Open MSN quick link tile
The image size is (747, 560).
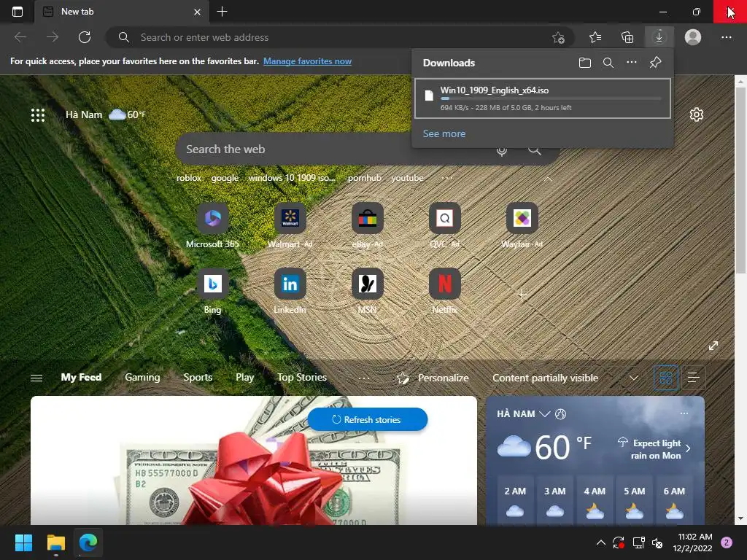point(368,291)
